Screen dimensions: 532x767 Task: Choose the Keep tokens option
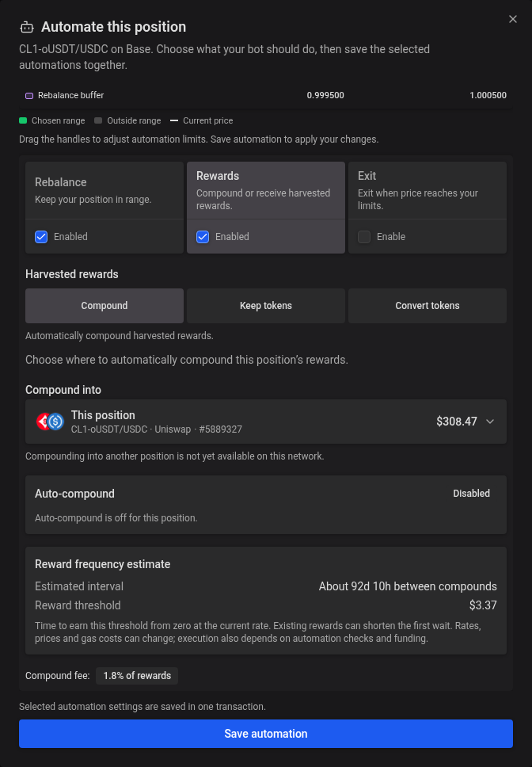[x=266, y=306]
